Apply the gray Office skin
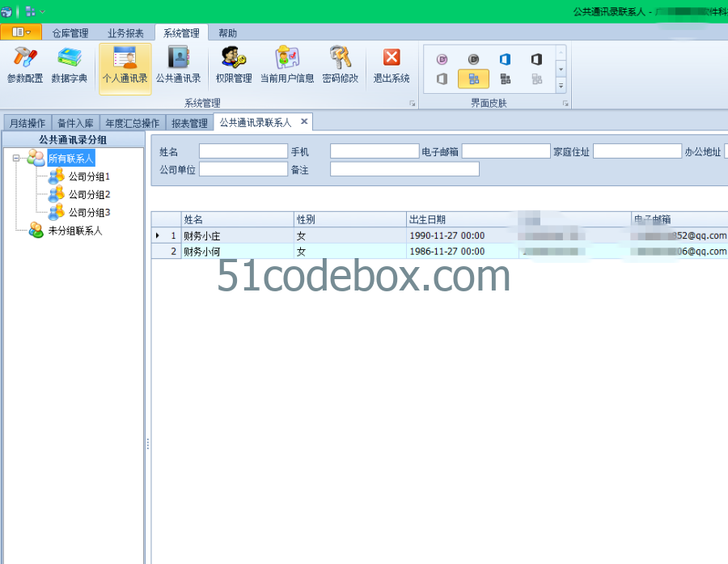The image size is (728, 564). click(x=442, y=79)
